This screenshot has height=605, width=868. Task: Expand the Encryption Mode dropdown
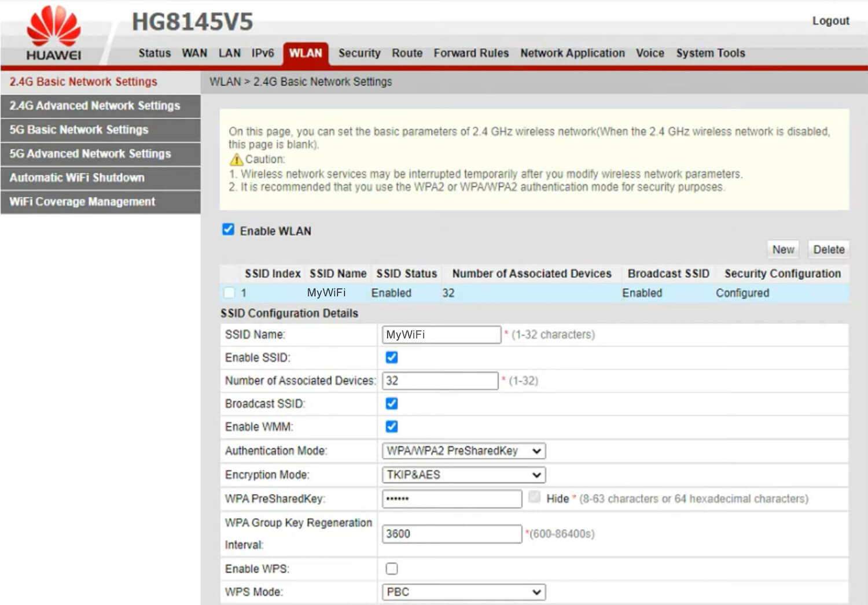(464, 475)
